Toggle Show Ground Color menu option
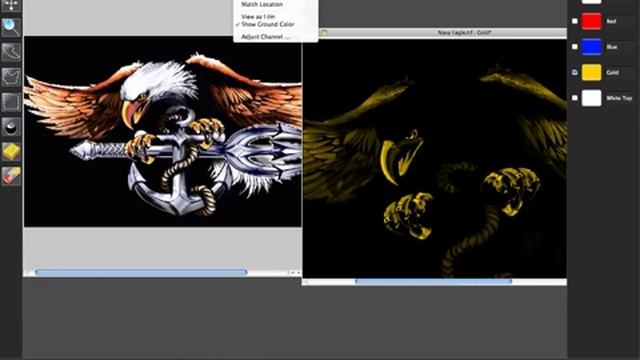The width and height of the screenshot is (640, 360). (267, 24)
